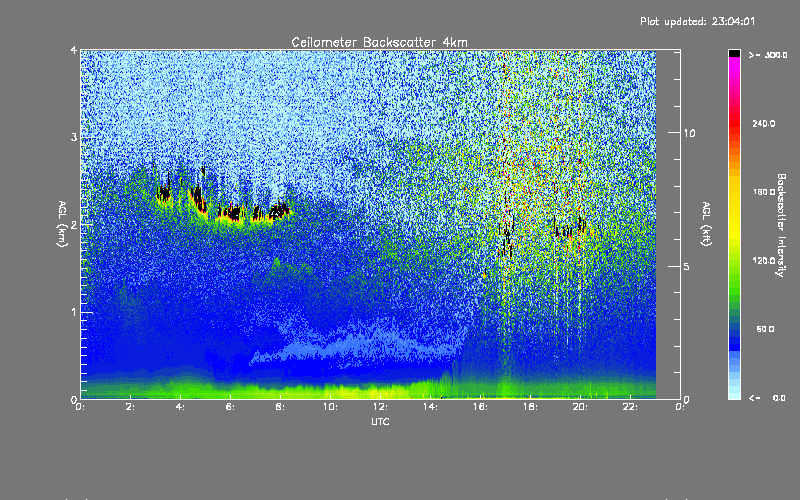
Task: Click the "AGL (kft)" right axis label
Action: [x=706, y=224]
